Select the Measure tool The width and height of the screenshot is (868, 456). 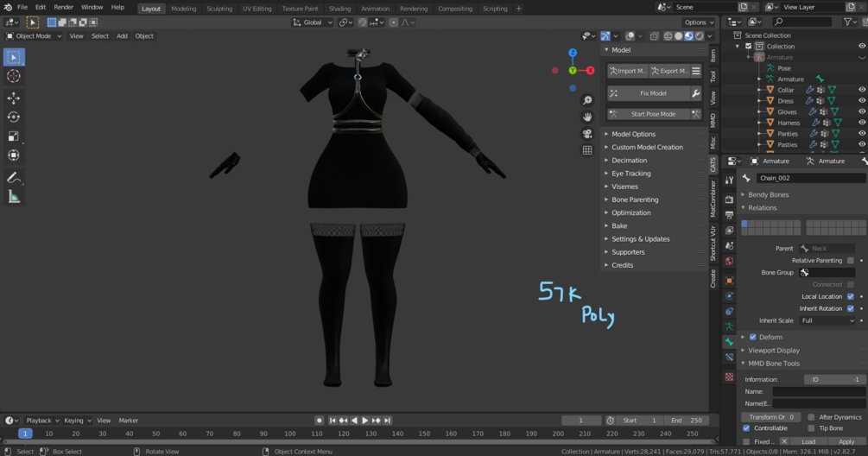point(14,197)
